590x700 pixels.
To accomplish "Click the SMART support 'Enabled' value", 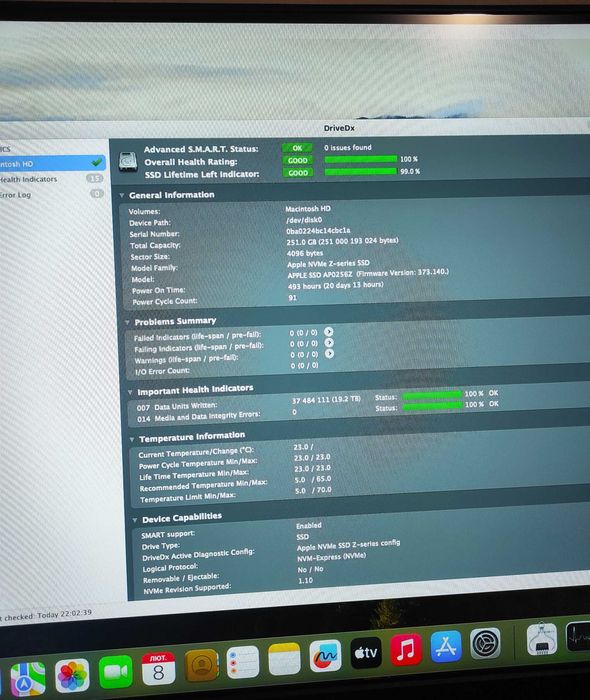I will point(308,525).
